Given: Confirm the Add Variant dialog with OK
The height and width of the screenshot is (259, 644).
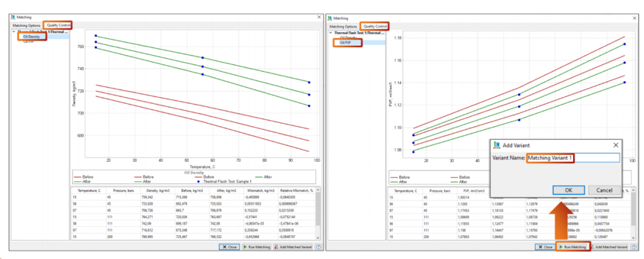Looking at the screenshot, I should point(568,190).
